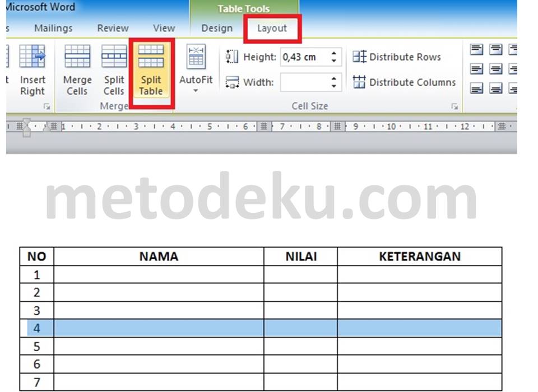538x392 pixels.
Task: Click the empty NAMA cell in row 1
Action: coord(159,275)
